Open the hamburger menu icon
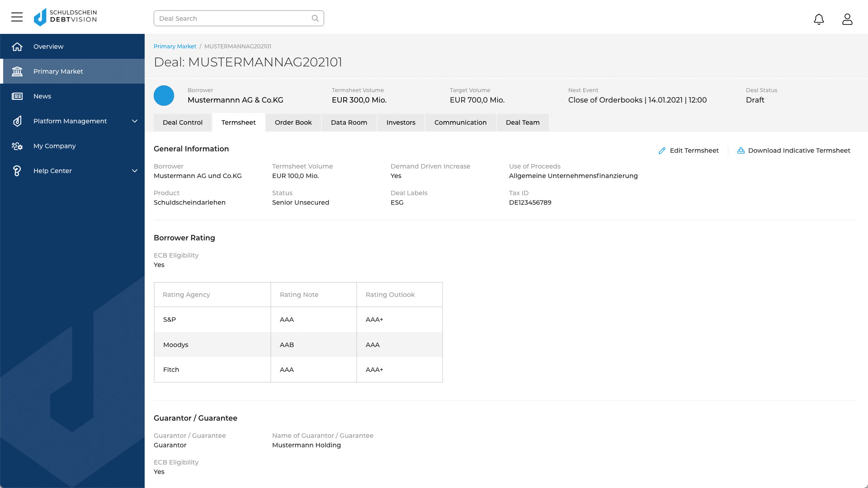Screen dimensions: 868x488 17,19
